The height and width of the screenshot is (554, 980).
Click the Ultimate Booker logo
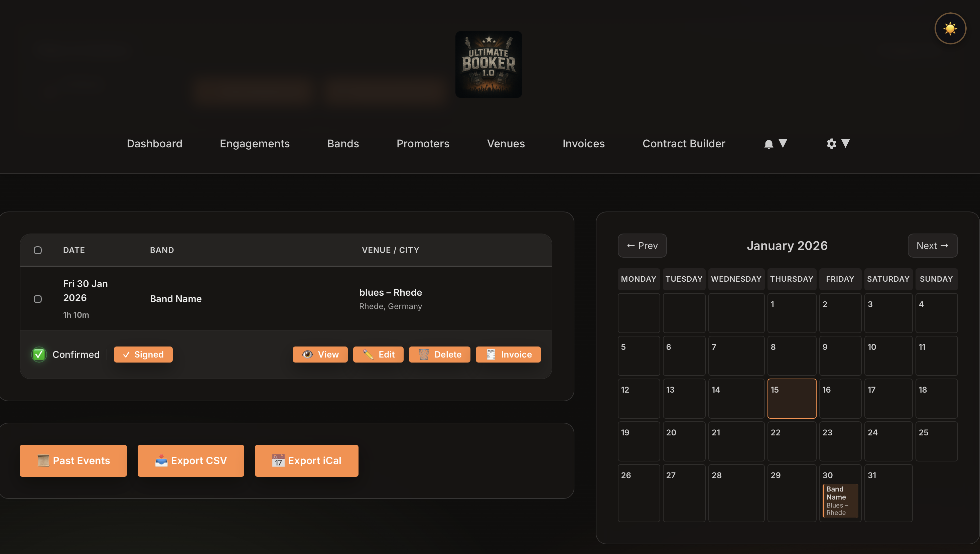488,64
